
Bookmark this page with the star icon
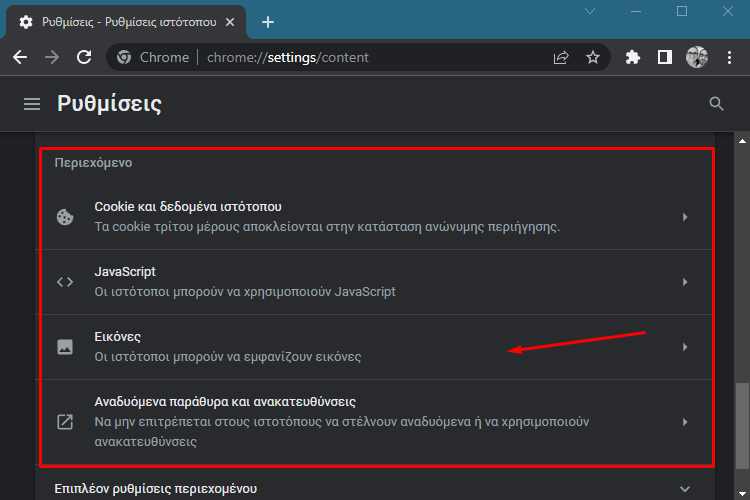(x=593, y=57)
